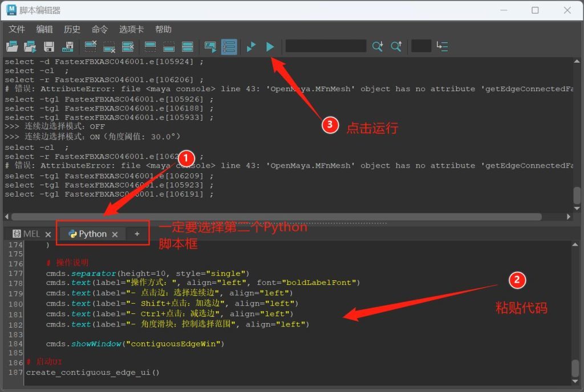Add a new tab with plus button
Image resolution: width=584 pixels, height=392 pixels.
tap(137, 234)
